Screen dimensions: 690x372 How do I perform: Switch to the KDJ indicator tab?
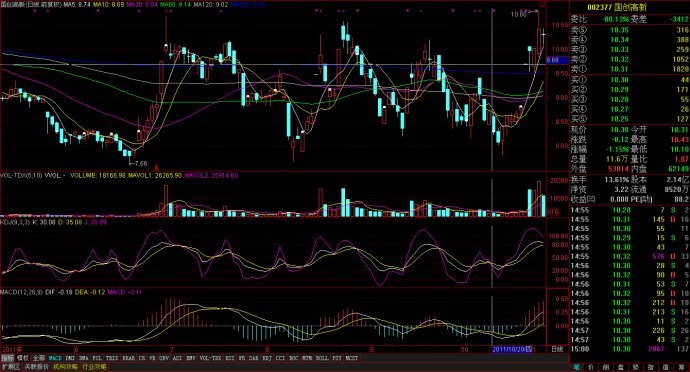[x=268, y=358]
